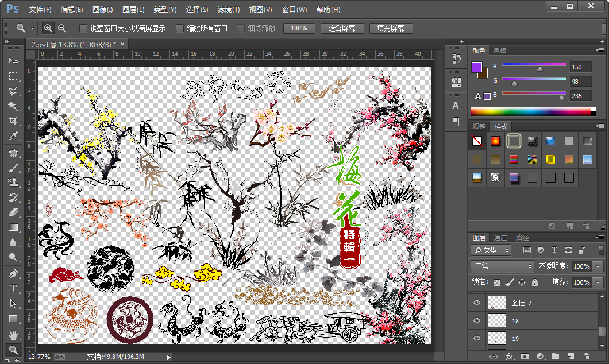Open the Color panel flyout menu
Image resolution: width=609 pixels, height=364 pixels.
pyautogui.click(x=600, y=50)
